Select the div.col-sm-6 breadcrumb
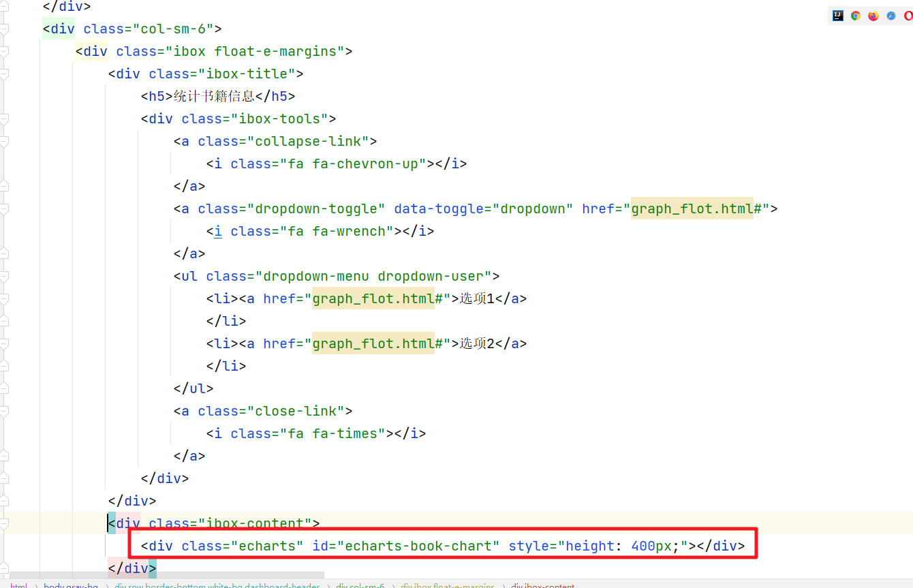The width and height of the screenshot is (913, 588). (360, 585)
